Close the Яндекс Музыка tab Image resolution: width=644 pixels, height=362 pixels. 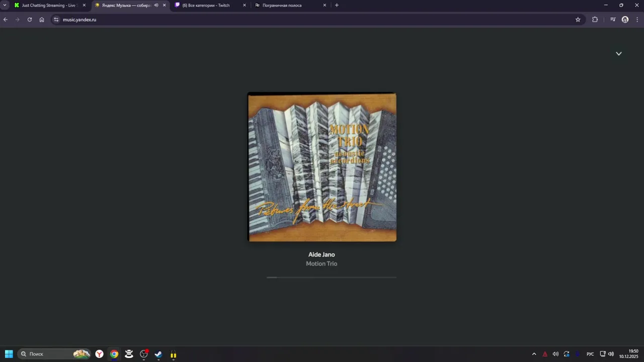(x=164, y=5)
